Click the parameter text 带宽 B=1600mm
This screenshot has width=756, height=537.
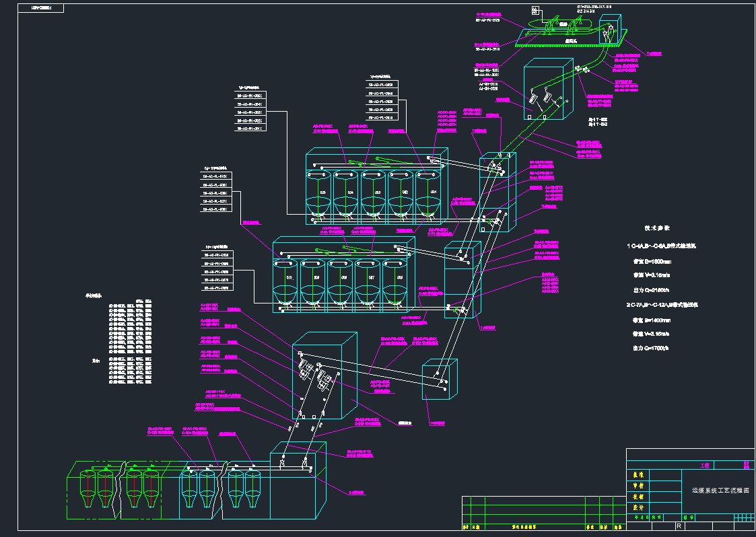652,262
